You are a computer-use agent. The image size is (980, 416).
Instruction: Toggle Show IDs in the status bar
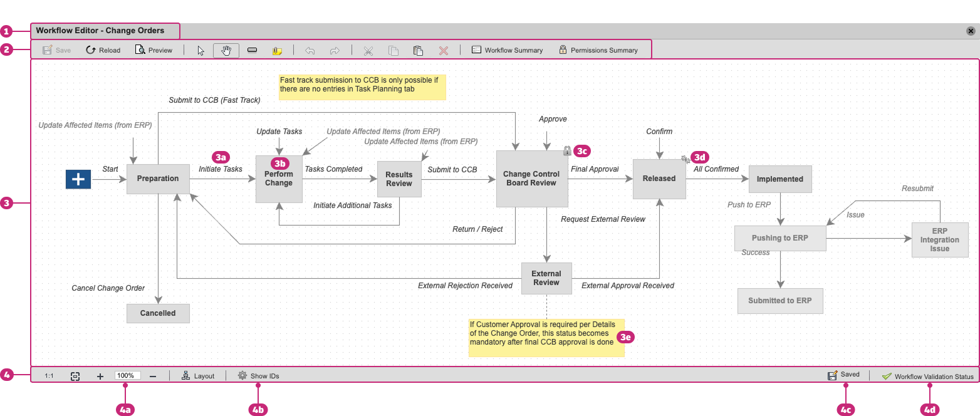(259, 375)
